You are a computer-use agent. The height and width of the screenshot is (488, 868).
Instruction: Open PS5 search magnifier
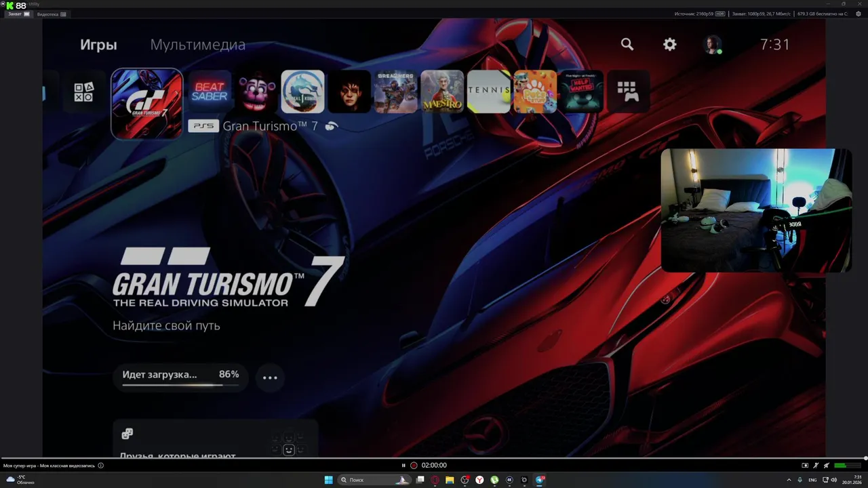coord(627,44)
